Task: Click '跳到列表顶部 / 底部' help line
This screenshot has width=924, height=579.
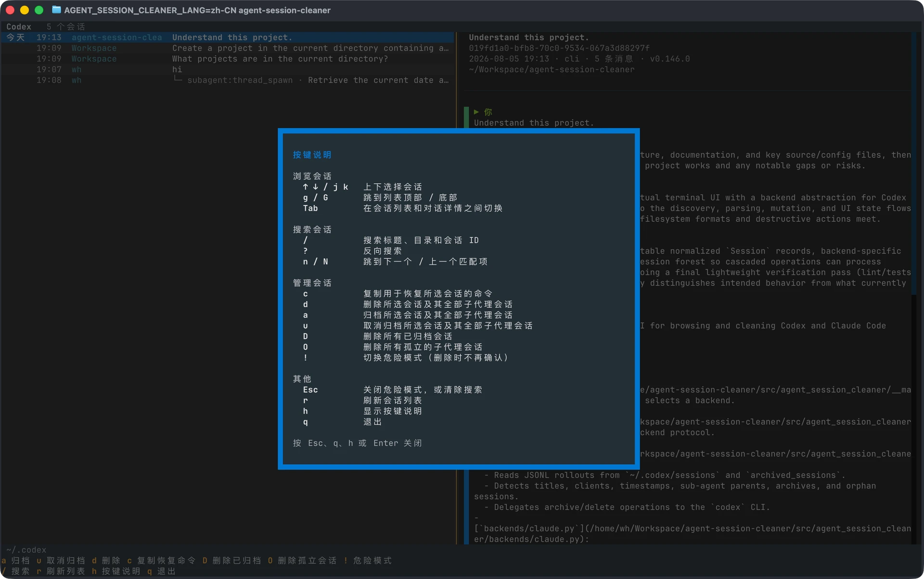Action: pyautogui.click(x=411, y=198)
